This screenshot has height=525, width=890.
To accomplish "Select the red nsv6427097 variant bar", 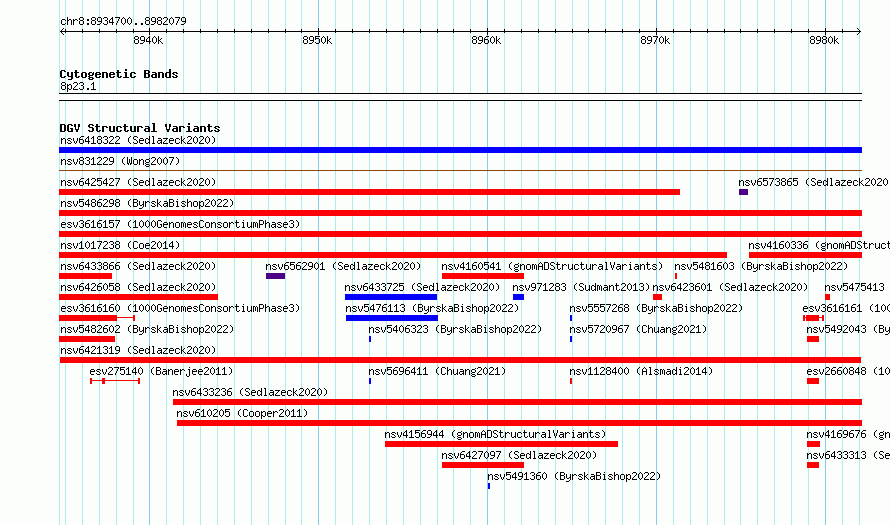I will coord(482,465).
